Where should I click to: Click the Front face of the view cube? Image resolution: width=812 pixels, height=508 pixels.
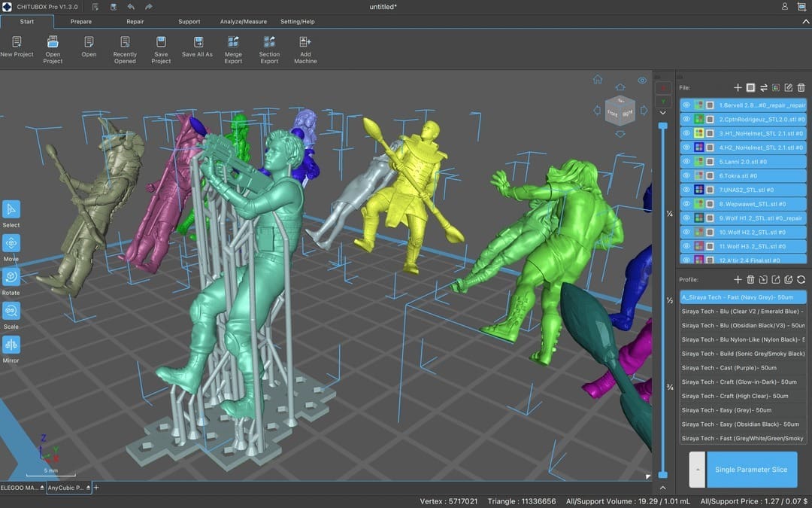tap(613, 113)
